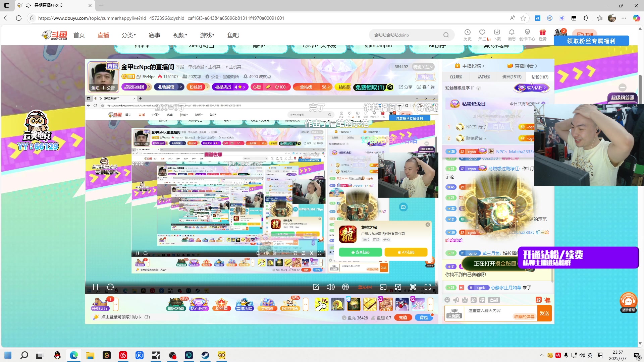The height and width of the screenshot is (362, 644).
Task: Switch to the 活跃榜 tab
Action: (484, 77)
